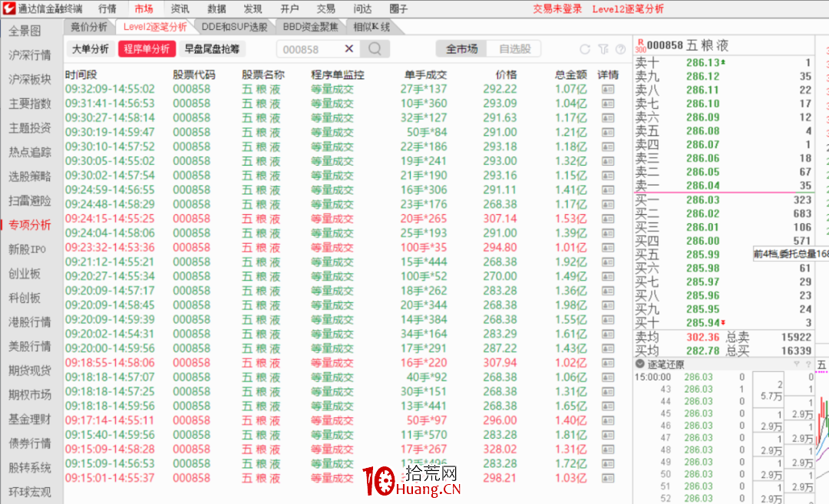Image resolution: width=829 pixels, height=504 pixels.
Task: Sort by the 总金额 column header
Action: 570,75
